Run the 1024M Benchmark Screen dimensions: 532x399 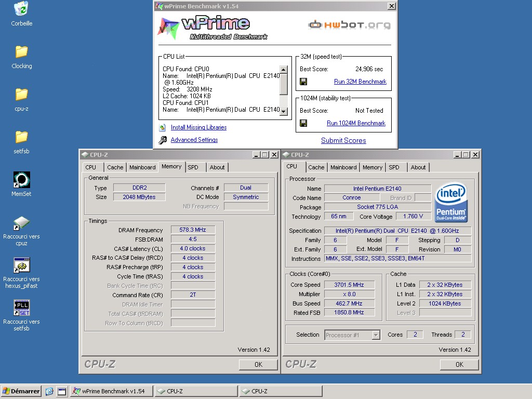[x=356, y=123]
